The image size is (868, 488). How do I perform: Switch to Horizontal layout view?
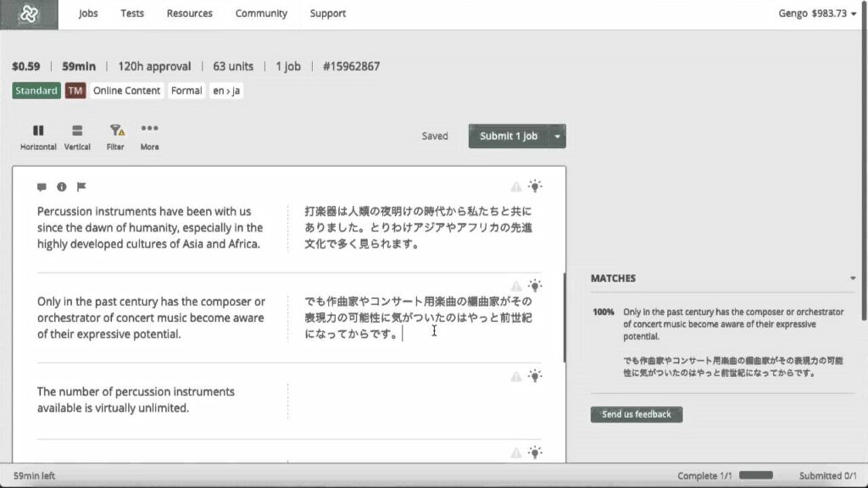click(x=37, y=136)
